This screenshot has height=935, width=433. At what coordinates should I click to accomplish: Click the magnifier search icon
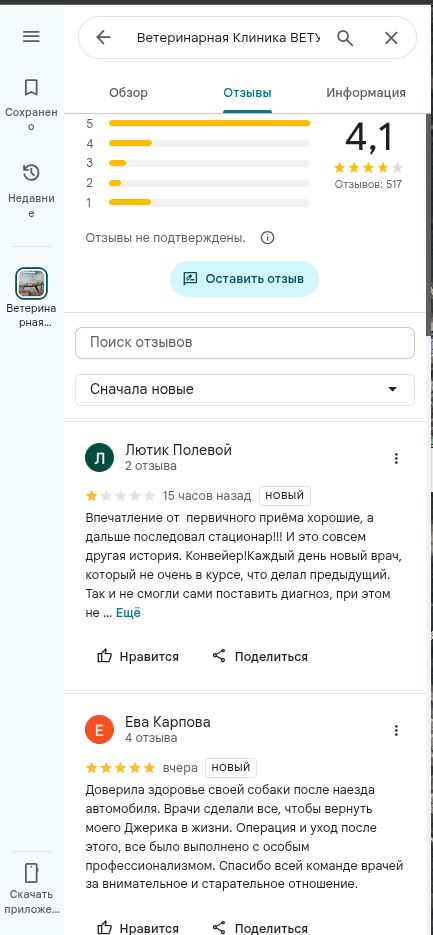(345, 38)
